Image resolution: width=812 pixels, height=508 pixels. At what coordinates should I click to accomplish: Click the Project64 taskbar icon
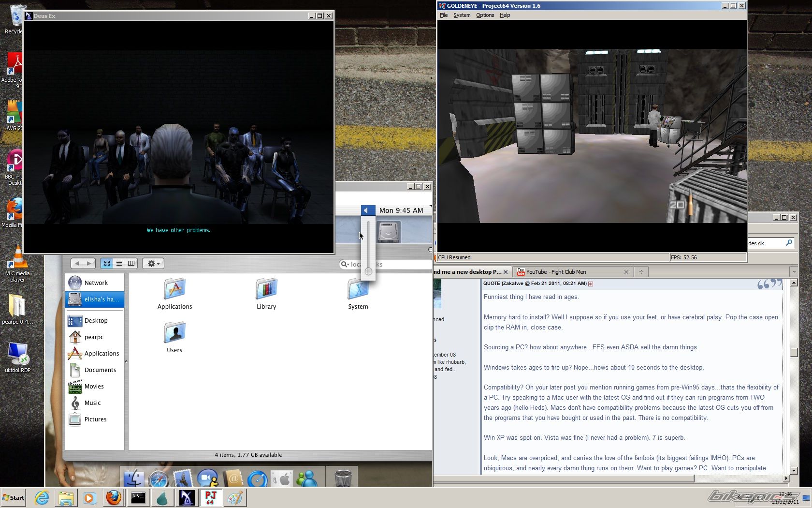coord(211,497)
